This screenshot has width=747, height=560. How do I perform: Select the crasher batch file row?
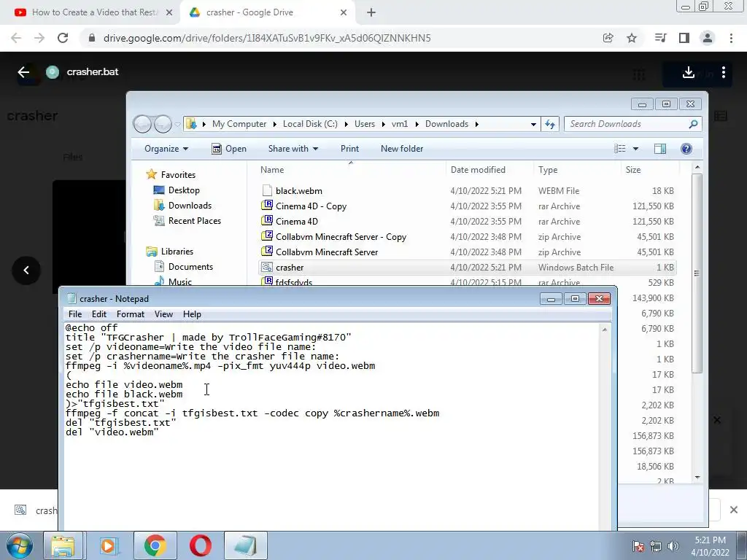[467, 267]
